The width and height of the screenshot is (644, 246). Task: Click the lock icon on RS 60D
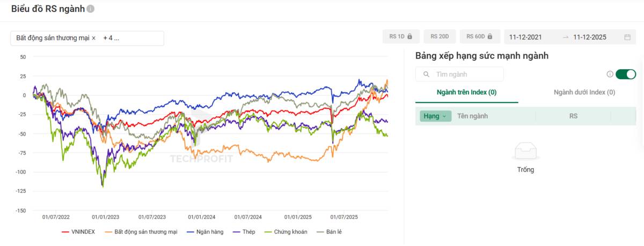coord(490,37)
